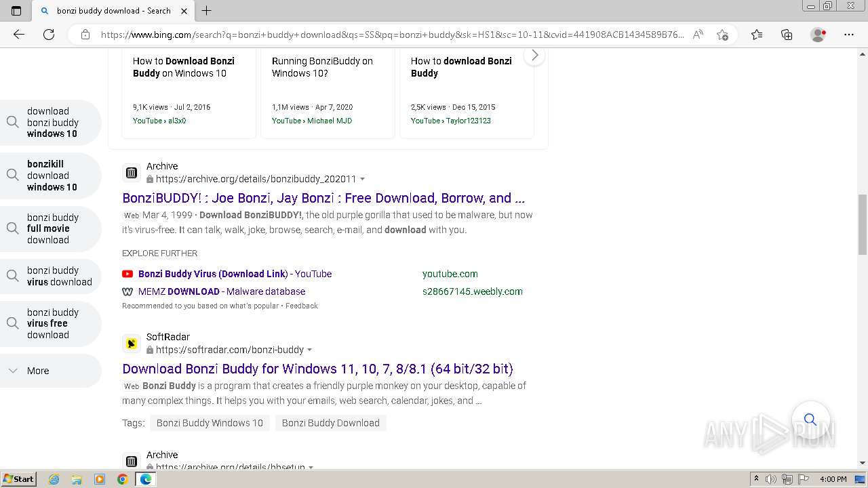Open the Action Center flag icon
Screen dimensions: 868x488
(804, 479)
